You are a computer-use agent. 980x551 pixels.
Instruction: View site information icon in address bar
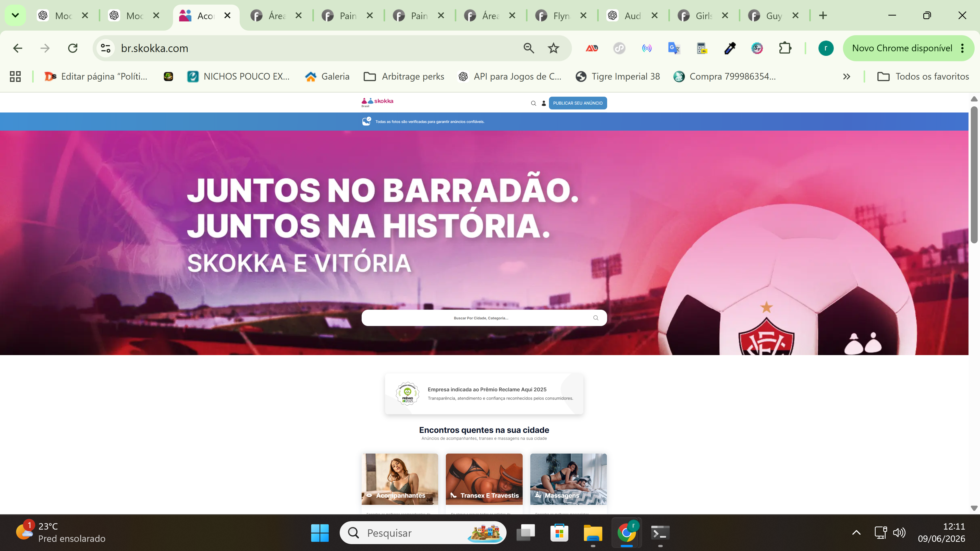pos(105,48)
